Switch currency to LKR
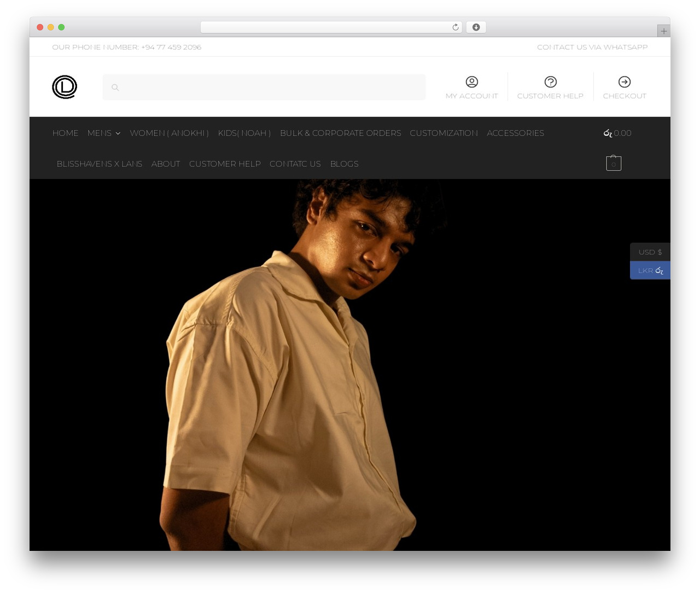700x593 pixels. (x=650, y=270)
